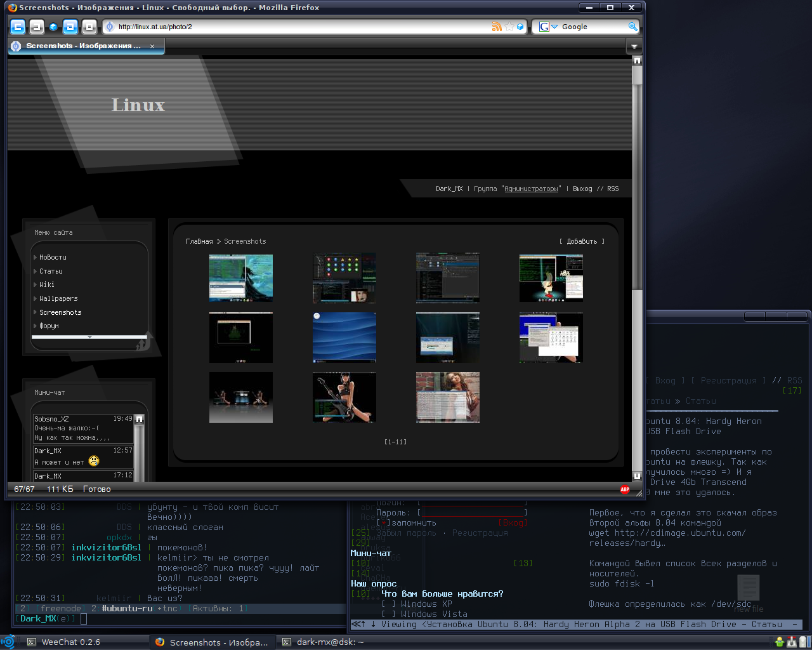Open the thumbnail with woman against brick wall
The image size is (812, 650).
[x=448, y=397]
